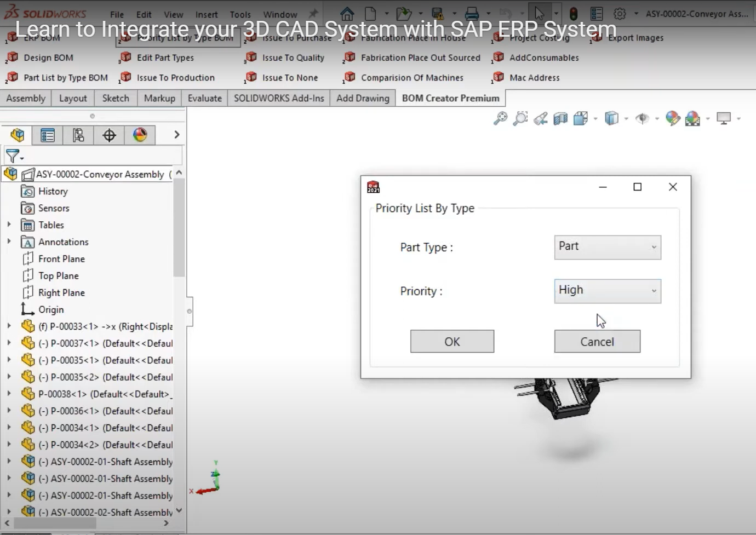The height and width of the screenshot is (535, 756).
Task: Click the Options gear icon
Action: pyautogui.click(x=620, y=14)
